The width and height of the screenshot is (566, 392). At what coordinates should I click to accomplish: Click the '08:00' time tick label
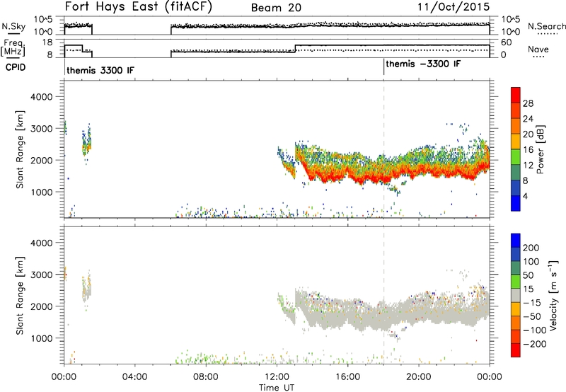click(206, 377)
